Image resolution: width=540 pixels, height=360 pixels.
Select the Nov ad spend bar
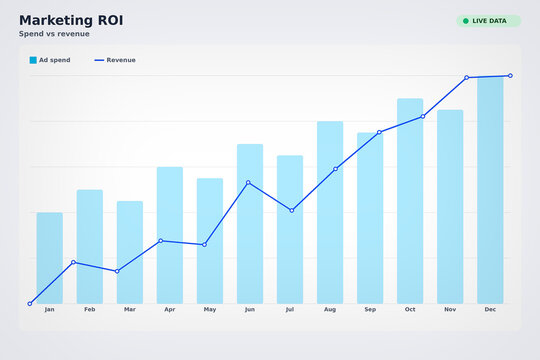click(x=450, y=207)
